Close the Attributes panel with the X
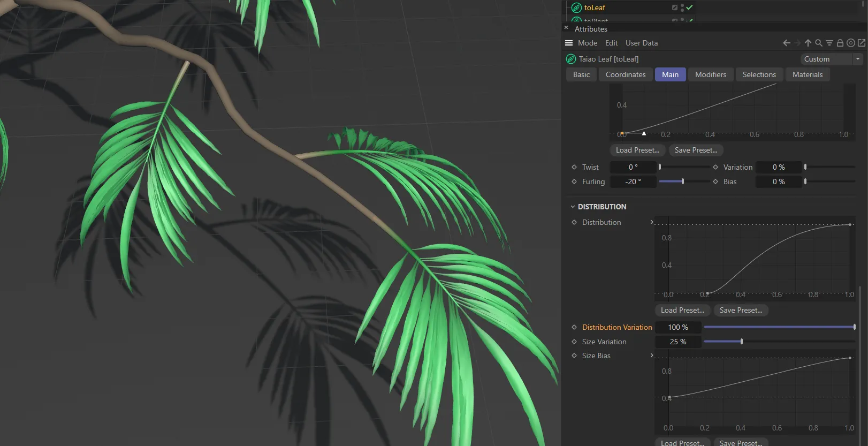Image resolution: width=868 pixels, height=446 pixels. click(566, 27)
